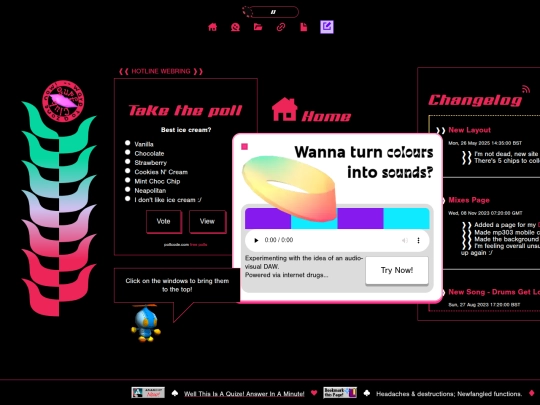Click the spade icon before Headaches text

367,393
